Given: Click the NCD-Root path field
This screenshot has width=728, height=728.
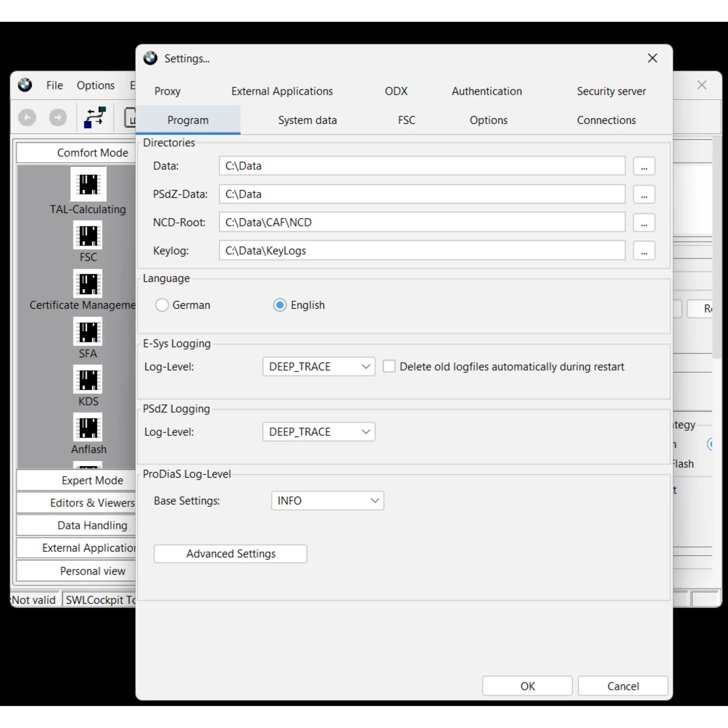Looking at the screenshot, I should tap(422, 222).
